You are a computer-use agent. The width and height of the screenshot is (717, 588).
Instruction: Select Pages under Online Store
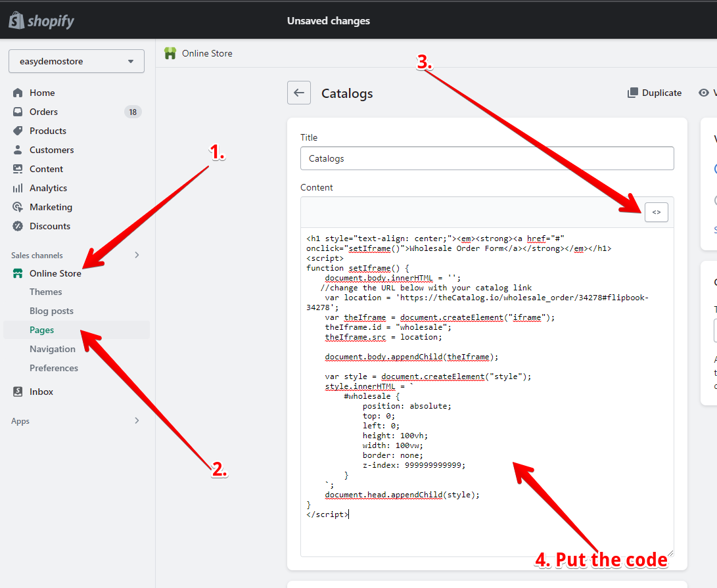coord(41,330)
